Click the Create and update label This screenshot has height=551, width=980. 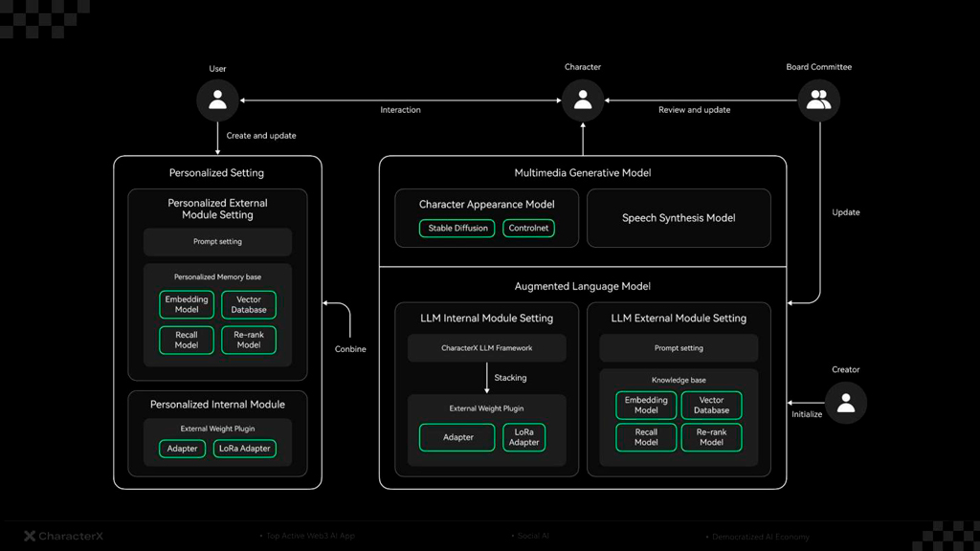pos(261,136)
